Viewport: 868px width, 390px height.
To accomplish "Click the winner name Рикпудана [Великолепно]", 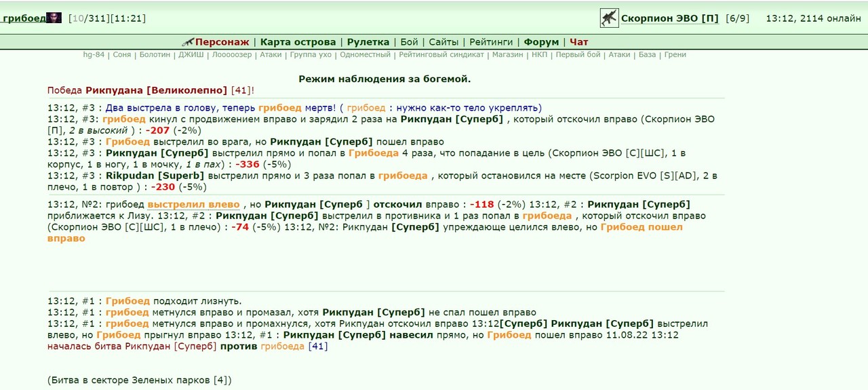I will [157, 90].
